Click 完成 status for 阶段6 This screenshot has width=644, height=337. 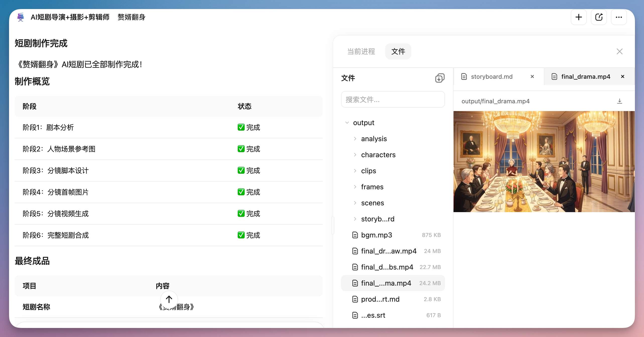(x=249, y=235)
